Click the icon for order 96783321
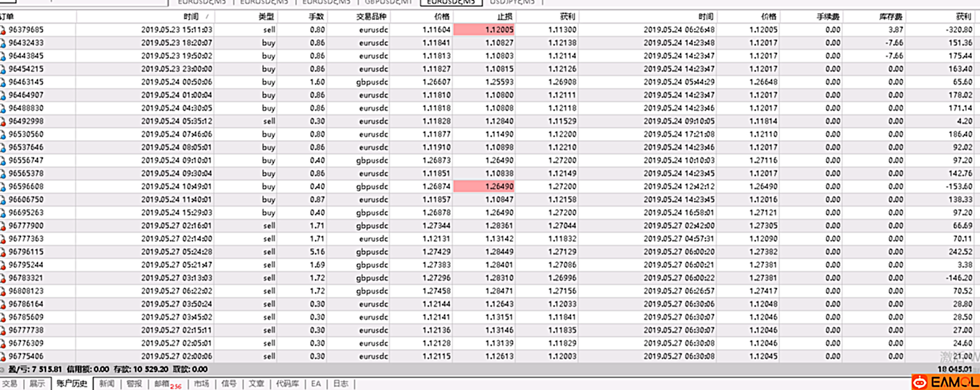The width and height of the screenshot is (980, 390). tap(3, 278)
